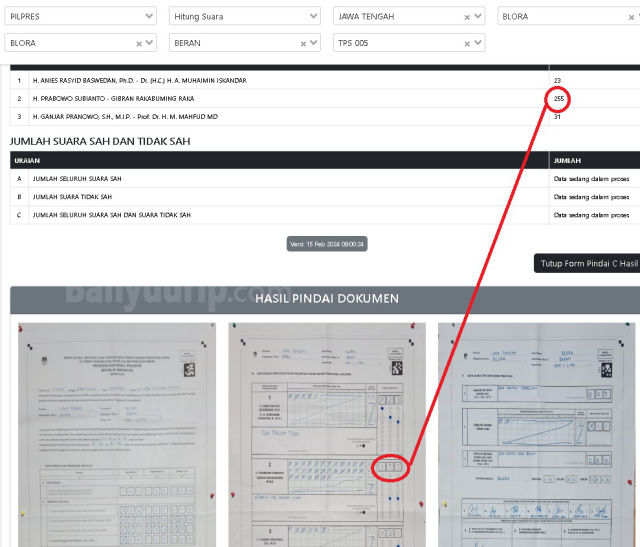Clear the BLORA regency selection in top row
Image resolution: width=640 pixels, height=547 pixels.
click(x=631, y=17)
